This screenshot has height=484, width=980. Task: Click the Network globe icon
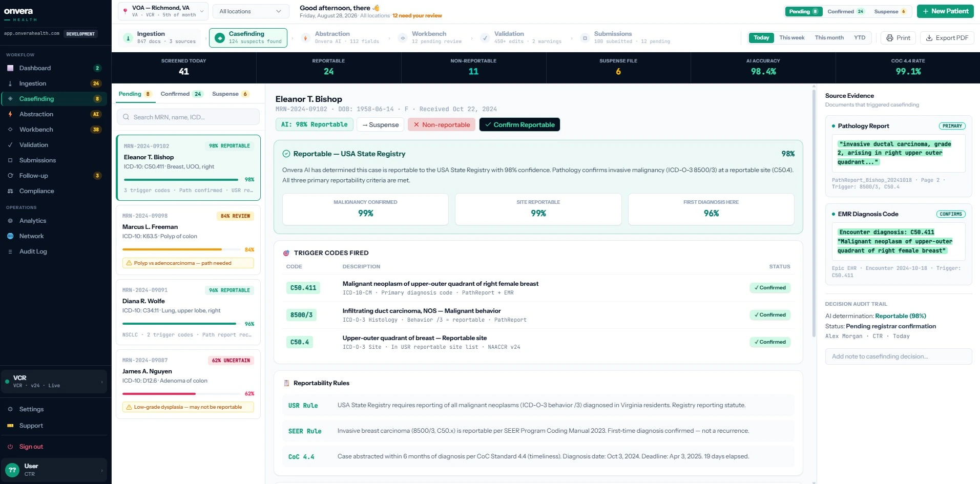point(10,236)
